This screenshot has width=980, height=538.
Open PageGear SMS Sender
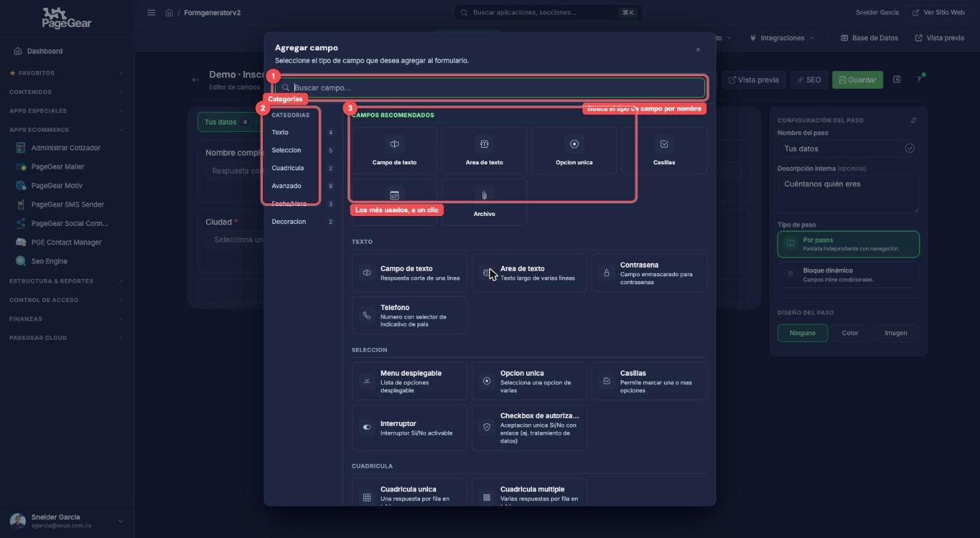(x=67, y=205)
